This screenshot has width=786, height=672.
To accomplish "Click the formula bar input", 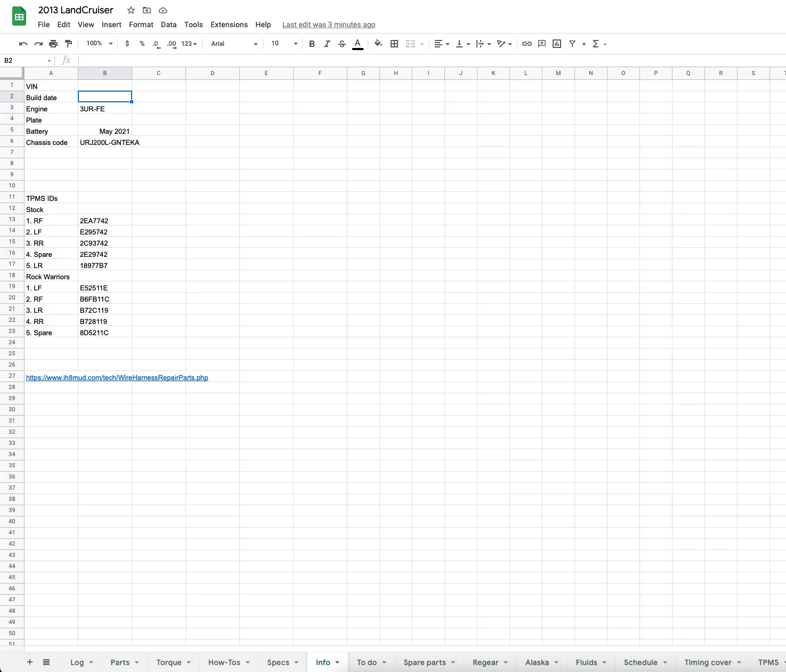I will pos(432,60).
